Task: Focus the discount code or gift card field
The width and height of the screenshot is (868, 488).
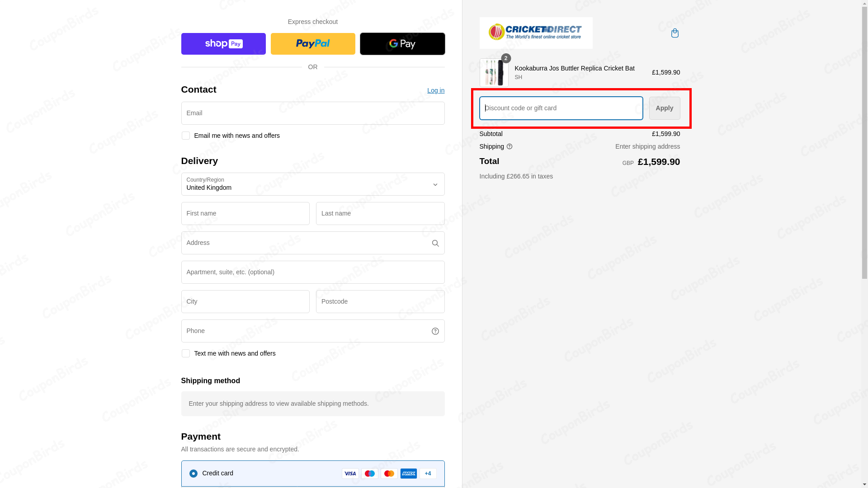Action: point(561,108)
